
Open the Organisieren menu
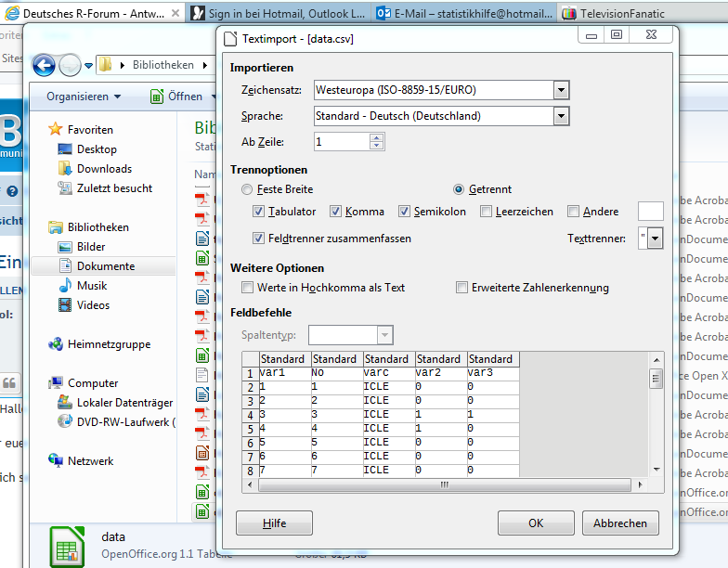(x=84, y=97)
